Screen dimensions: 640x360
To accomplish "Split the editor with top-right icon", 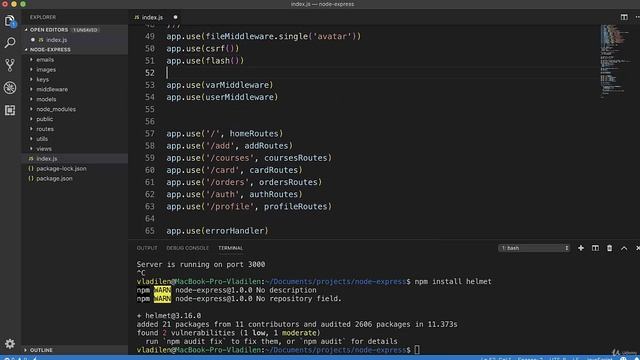I will [x=624, y=17].
